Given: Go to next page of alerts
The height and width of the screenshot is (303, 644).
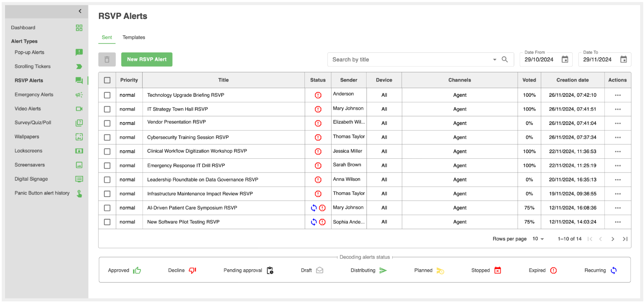Looking at the screenshot, I should click(613, 239).
